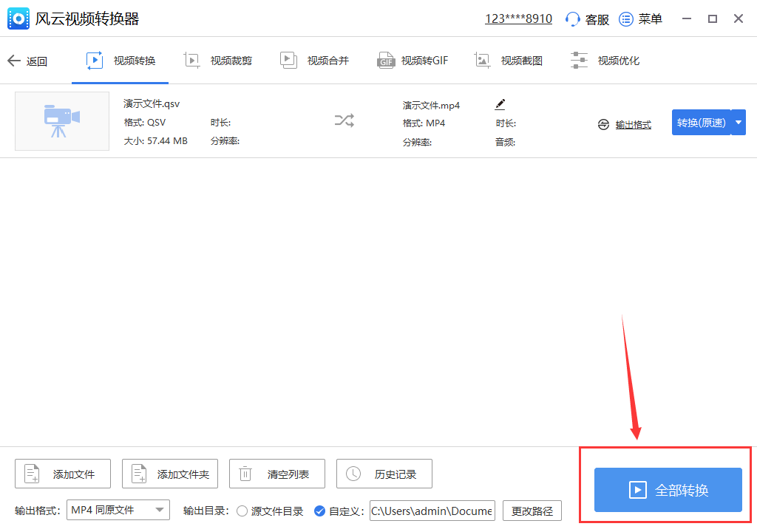Click the source file name 演示文件.qsv
This screenshot has height=532, width=757.
pos(152,103)
